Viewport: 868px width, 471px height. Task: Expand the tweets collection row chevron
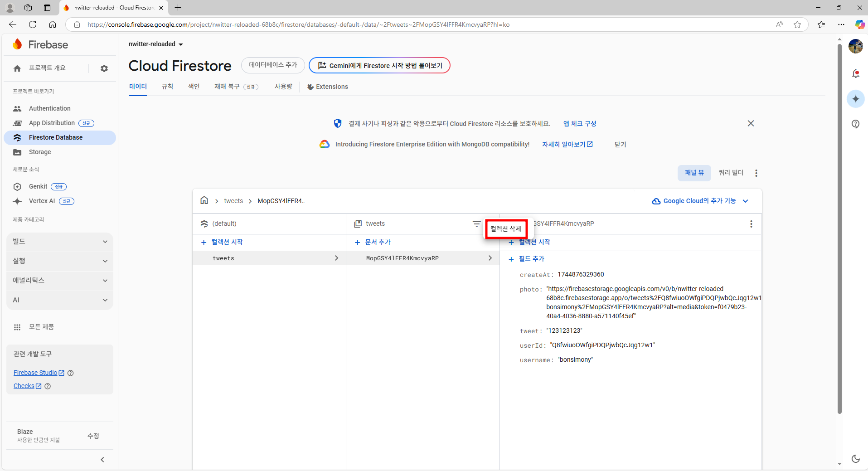[336, 258]
